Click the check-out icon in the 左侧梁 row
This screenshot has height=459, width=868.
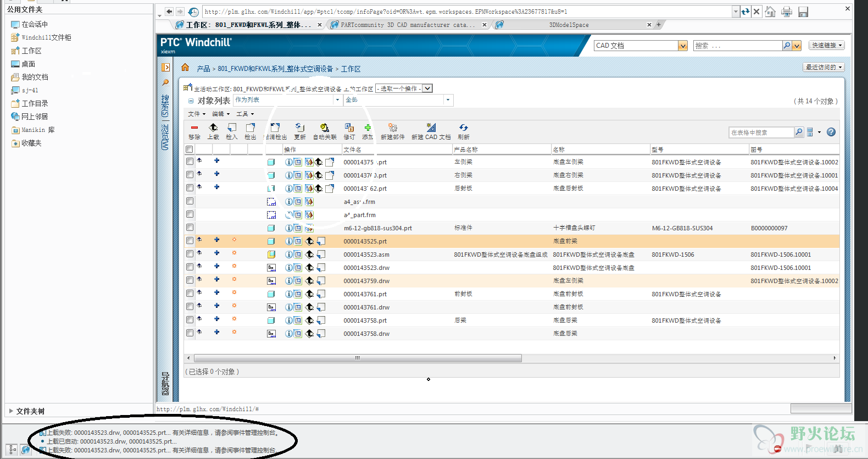[x=330, y=162]
